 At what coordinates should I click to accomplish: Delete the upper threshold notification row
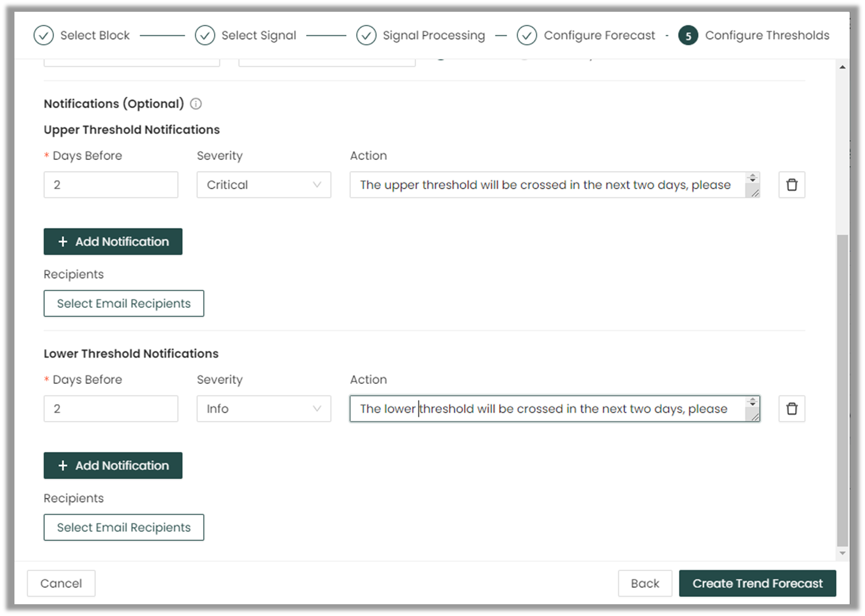792,185
